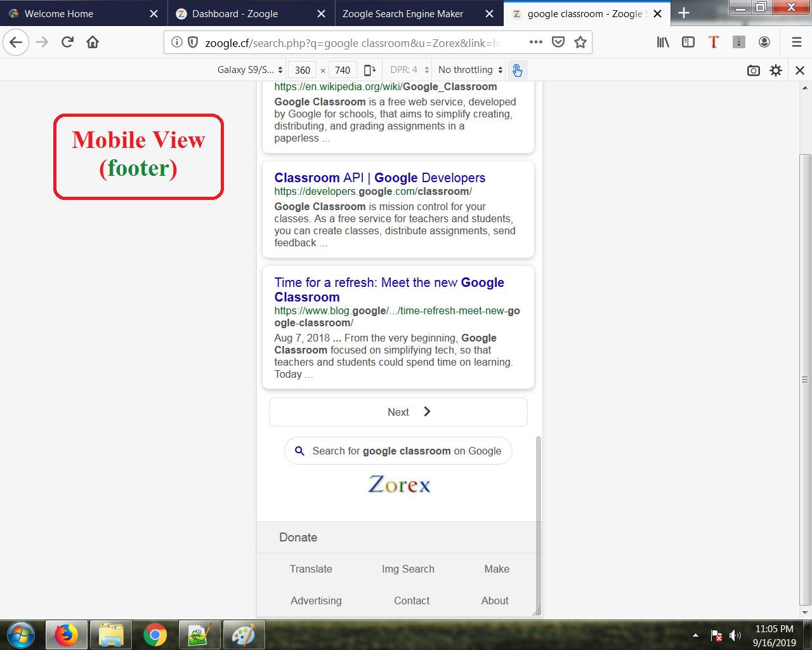Open Firefox from the taskbar

click(66, 635)
